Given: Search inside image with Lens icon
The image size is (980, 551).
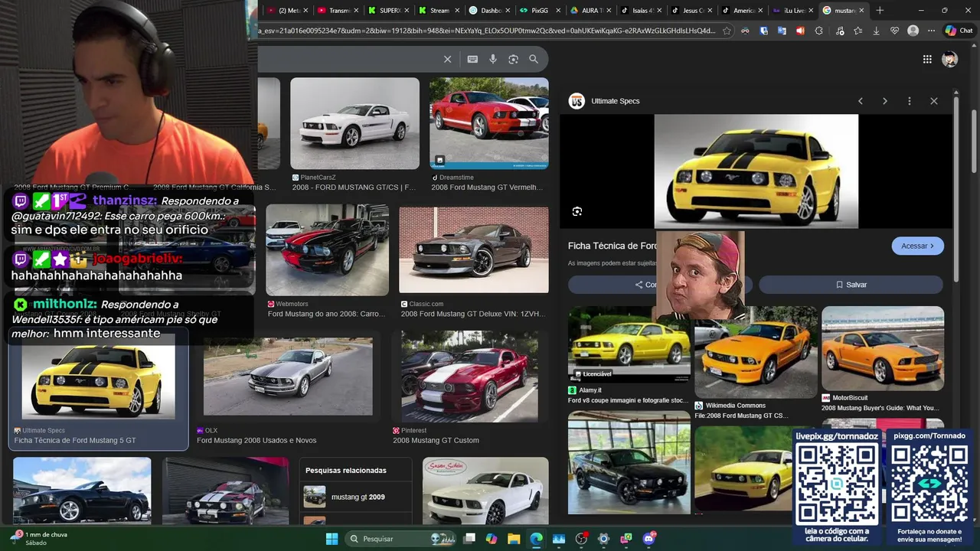Looking at the screenshot, I should 577,211.
